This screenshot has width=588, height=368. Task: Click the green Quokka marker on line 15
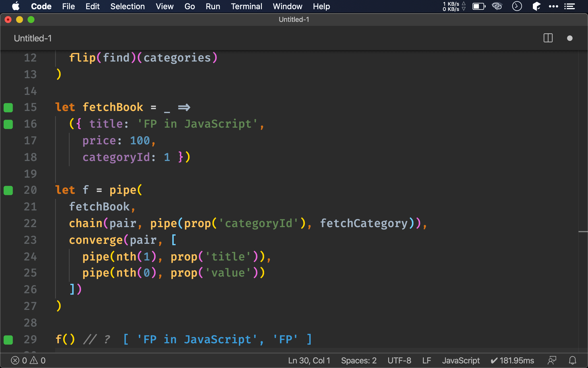point(8,108)
